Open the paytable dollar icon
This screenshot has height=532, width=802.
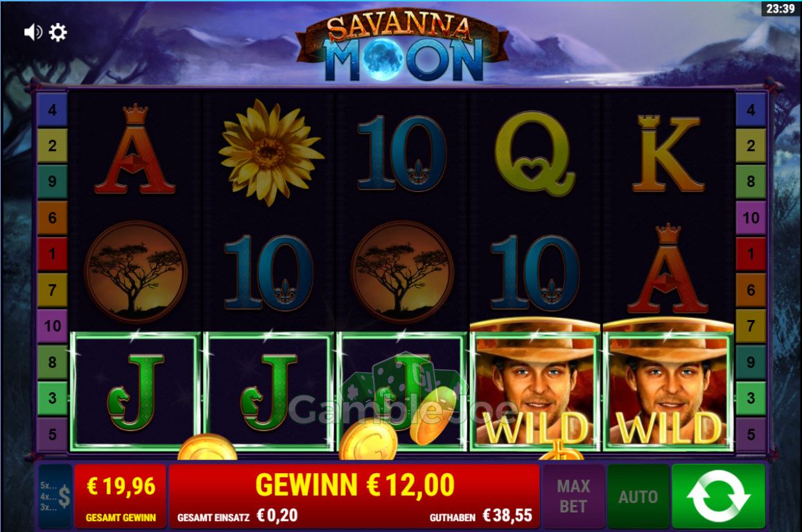click(55, 496)
